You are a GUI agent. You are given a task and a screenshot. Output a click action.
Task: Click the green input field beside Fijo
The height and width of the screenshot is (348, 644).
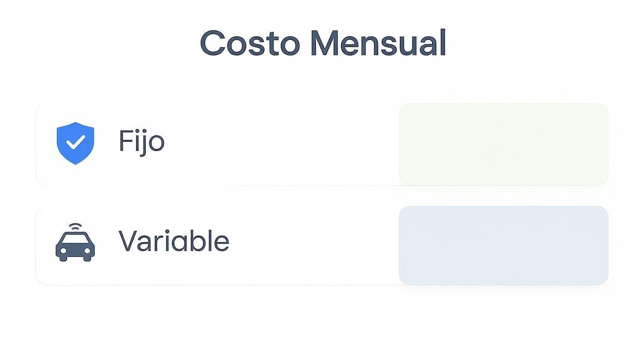(x=503, y=143)
